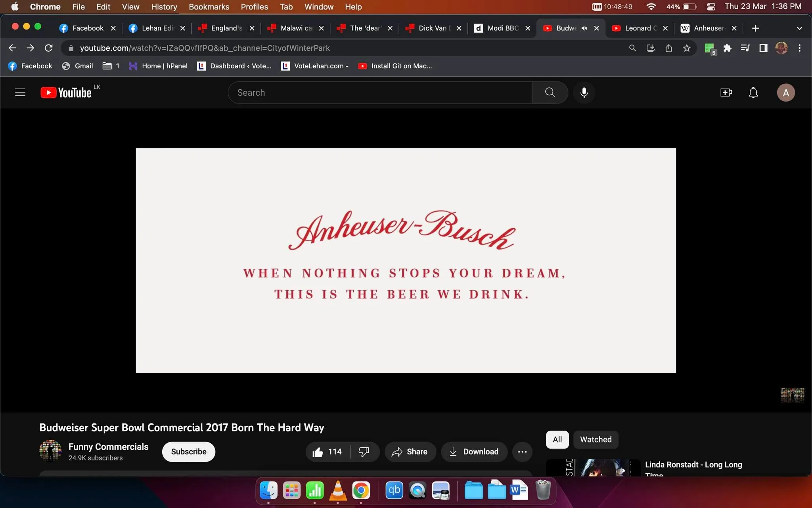Click the share icon in the address bar
812x508 pixels.
pyautogui.click(x=669, y=48)
